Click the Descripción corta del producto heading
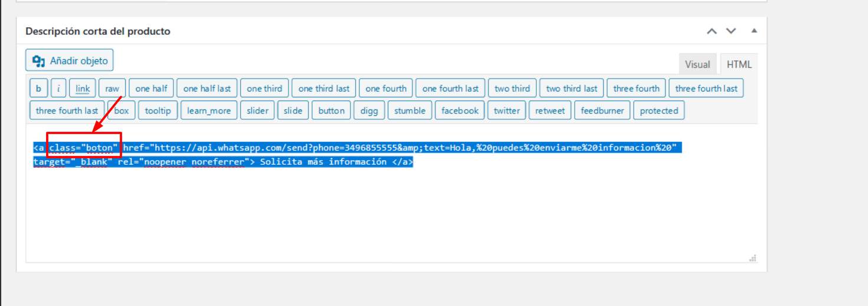 pyautogui.click(x=98, y=31)
